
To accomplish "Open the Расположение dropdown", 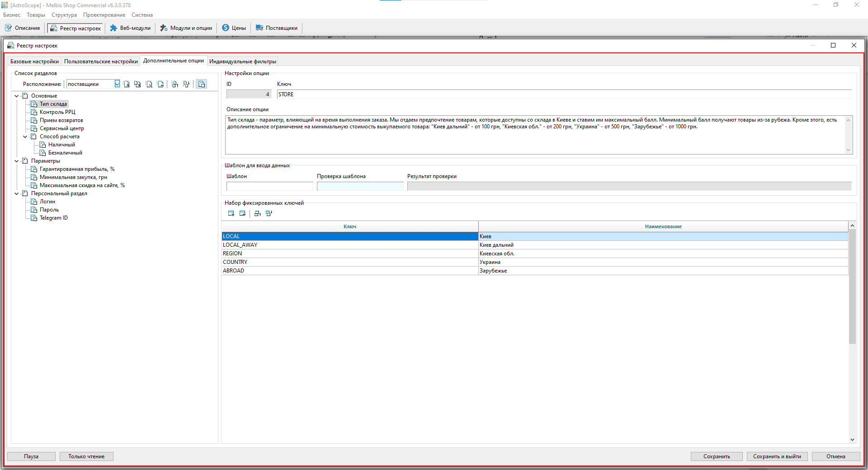I will (117, 84).
